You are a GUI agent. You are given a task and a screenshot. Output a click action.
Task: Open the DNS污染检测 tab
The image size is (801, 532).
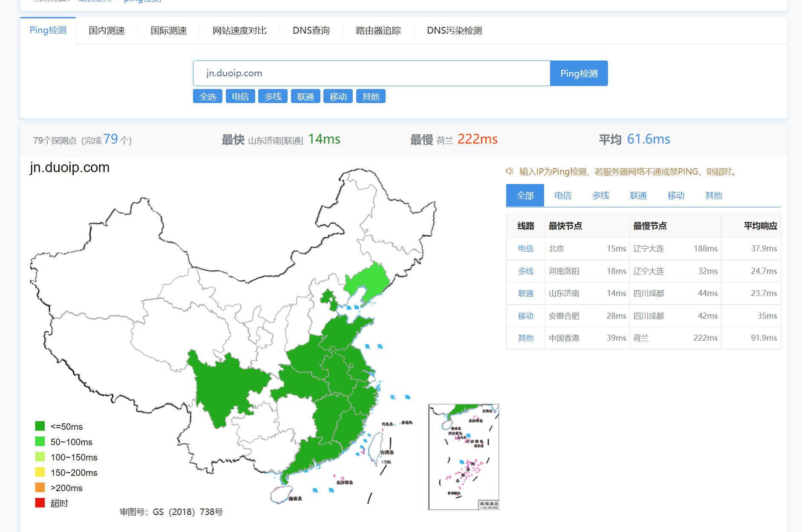point(454,31)
